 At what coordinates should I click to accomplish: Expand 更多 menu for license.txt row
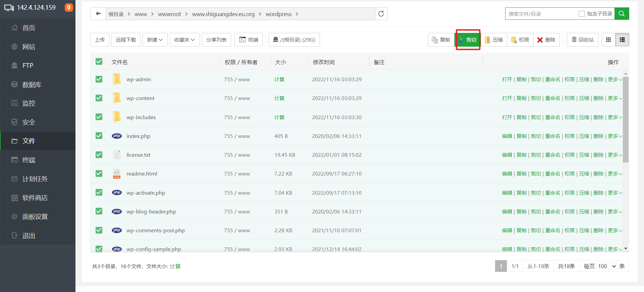point(615,155)
